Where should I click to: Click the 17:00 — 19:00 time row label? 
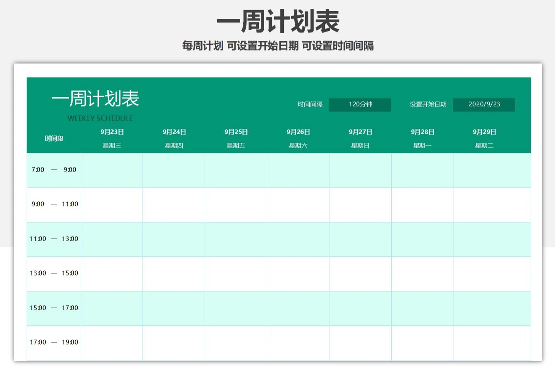click(54, 342)
